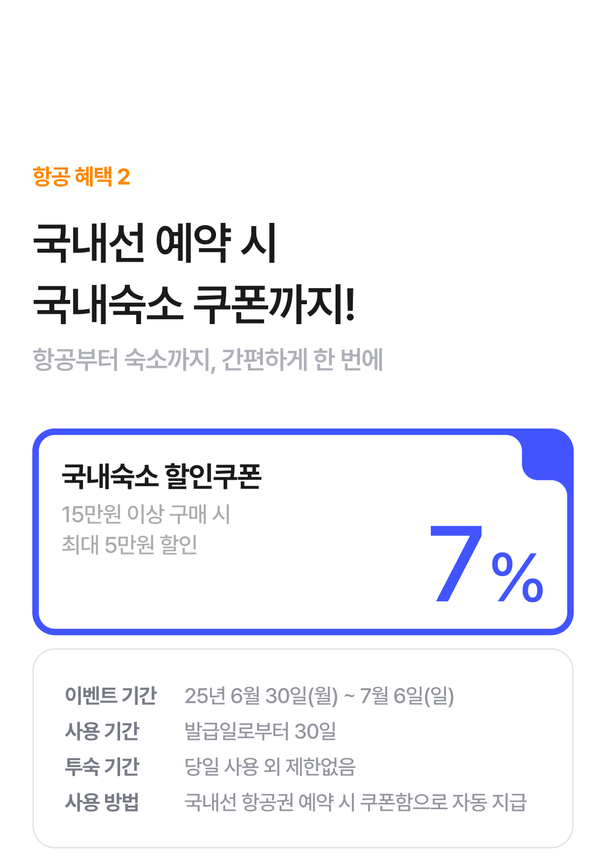Click the '국내숙소 할인쿠폰' coupon title
The height and width of the screenshot is (868, 606).
pos(162,477)
